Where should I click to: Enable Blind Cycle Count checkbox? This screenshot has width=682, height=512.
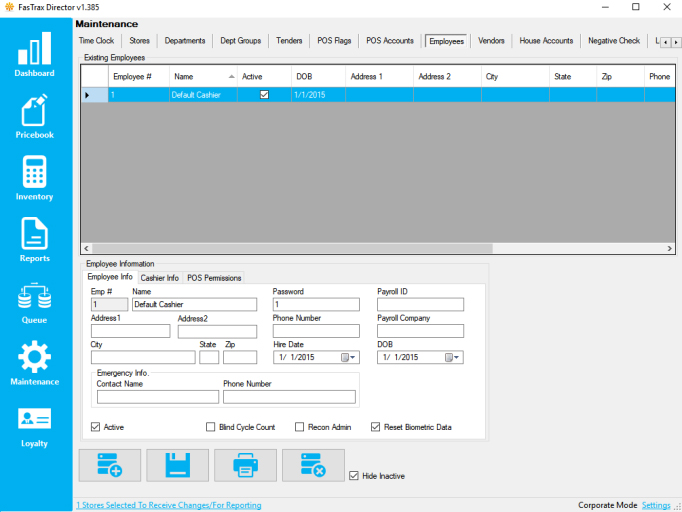[211, 427]
